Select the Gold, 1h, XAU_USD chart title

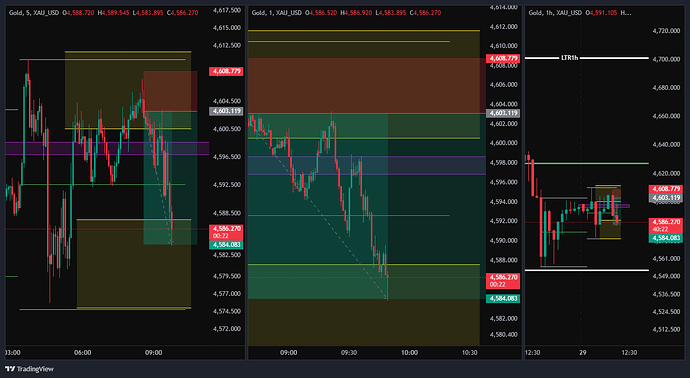click(x=555, y=13)
